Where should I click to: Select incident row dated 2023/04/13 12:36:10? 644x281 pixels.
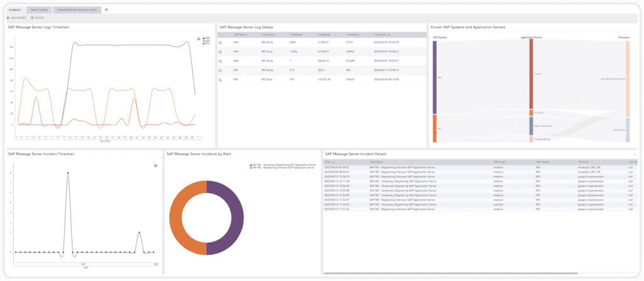(x=480, y=177)
